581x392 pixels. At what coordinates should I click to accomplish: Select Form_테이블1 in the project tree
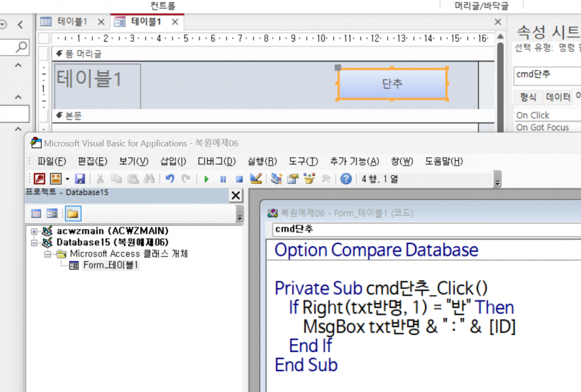(x=111, y=265)
